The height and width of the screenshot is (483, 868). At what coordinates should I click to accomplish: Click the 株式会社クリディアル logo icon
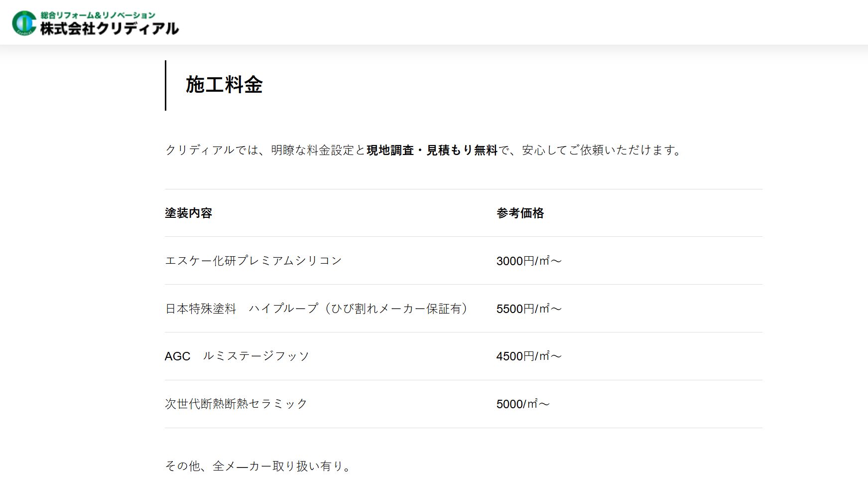24,23
